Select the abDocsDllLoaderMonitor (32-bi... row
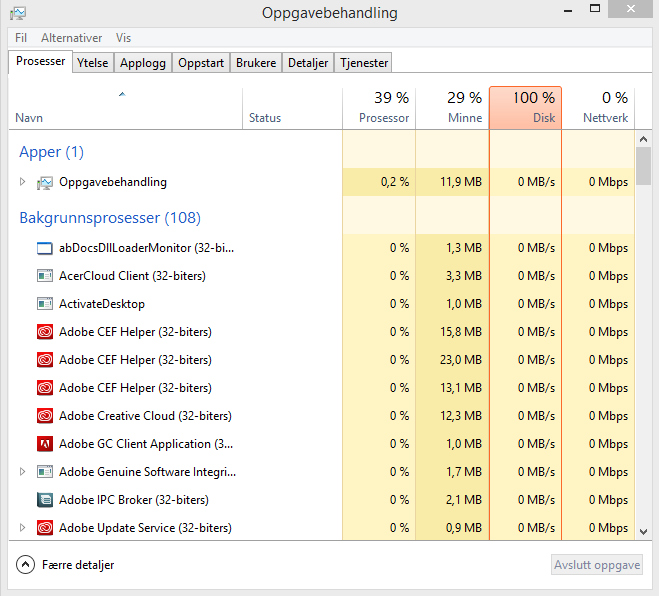 [322, 248]
